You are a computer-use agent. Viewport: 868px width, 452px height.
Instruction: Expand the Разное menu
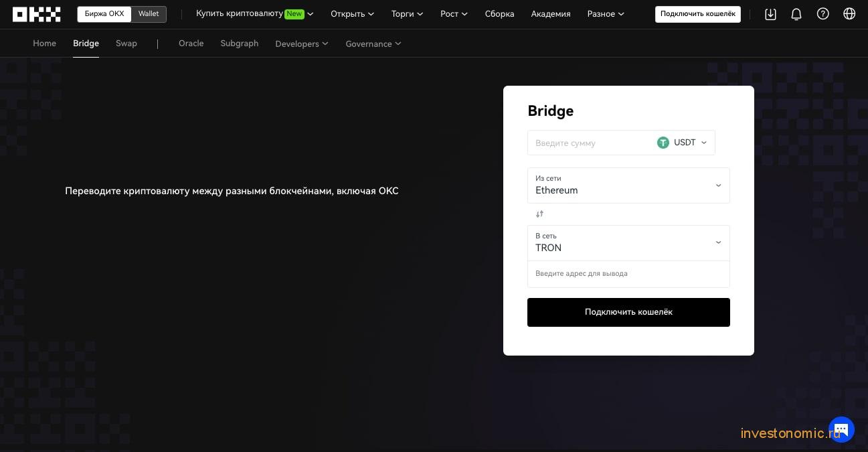pyautogui.click(x=606, y=14)
